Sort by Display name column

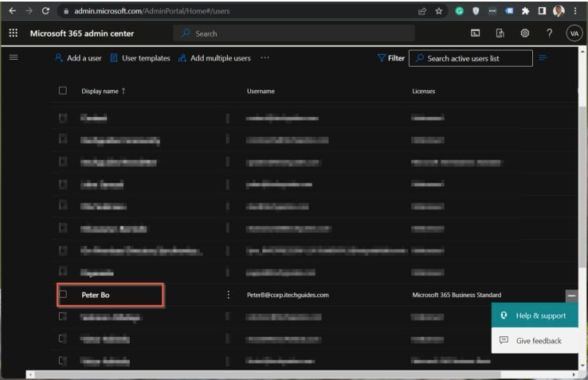[103, 91]
